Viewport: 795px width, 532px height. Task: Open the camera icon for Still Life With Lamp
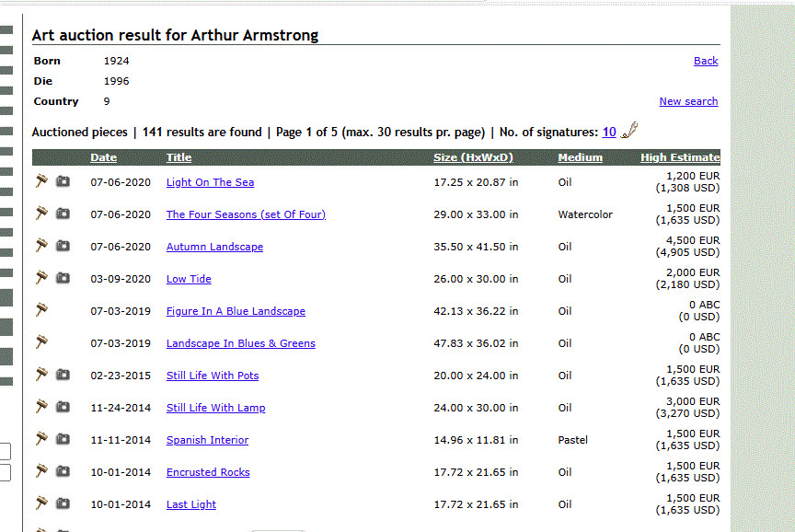tap(63, 407)
